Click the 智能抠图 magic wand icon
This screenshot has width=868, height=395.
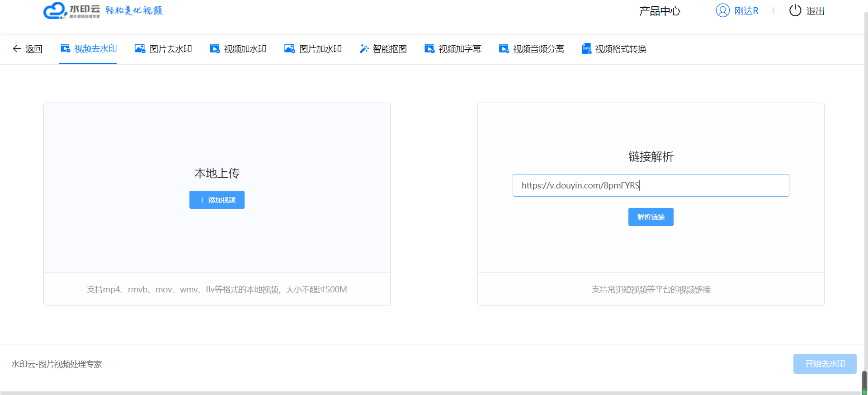click(x=364, y=49)
